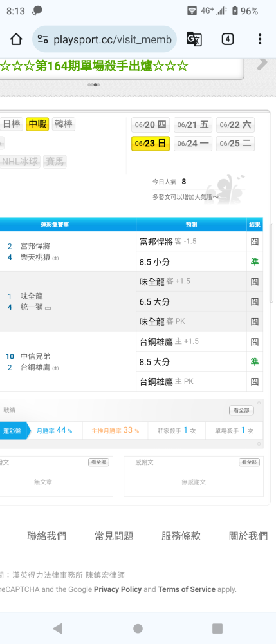Screen dimensions: 276x644
Task: Open the 常見問題 footer link
Action: click(114, 536)
